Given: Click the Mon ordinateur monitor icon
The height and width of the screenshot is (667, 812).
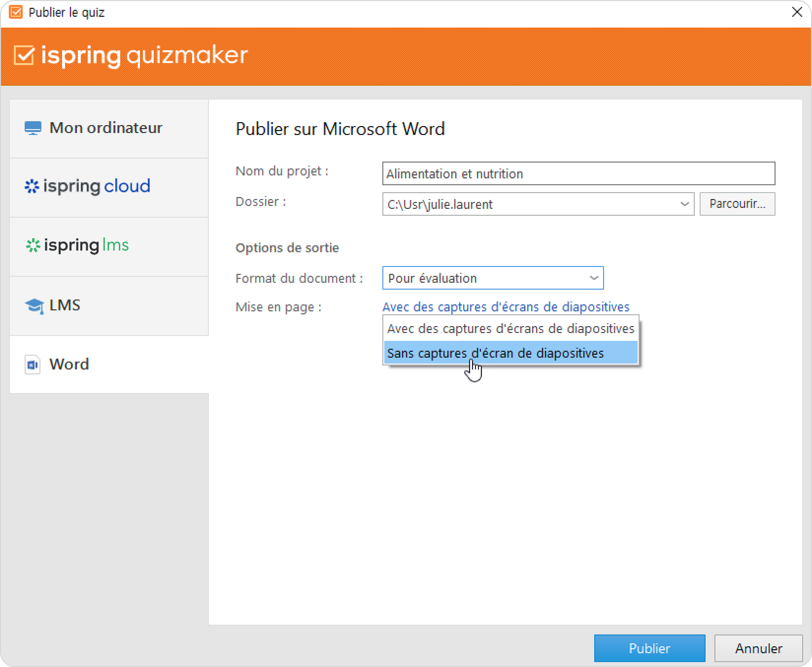Looking at the screenshot, I should point(33,128).
